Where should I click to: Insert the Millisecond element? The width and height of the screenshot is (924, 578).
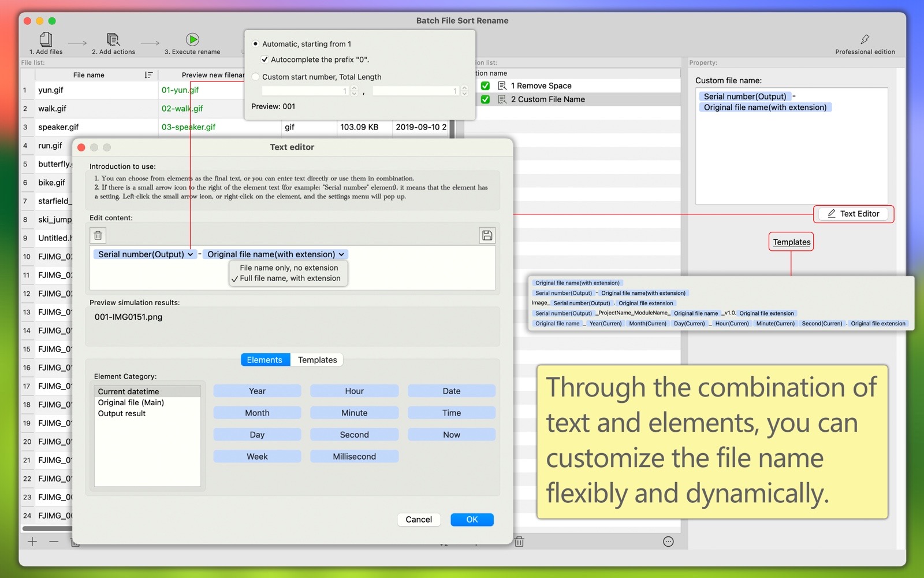(354, 457)
